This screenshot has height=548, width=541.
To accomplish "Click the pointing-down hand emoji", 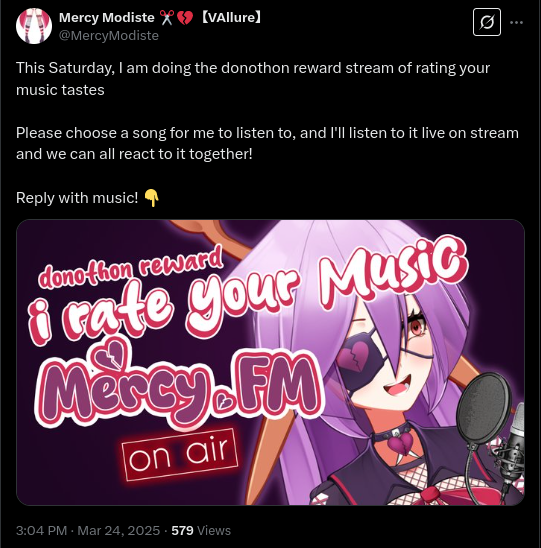I will 152,198.
